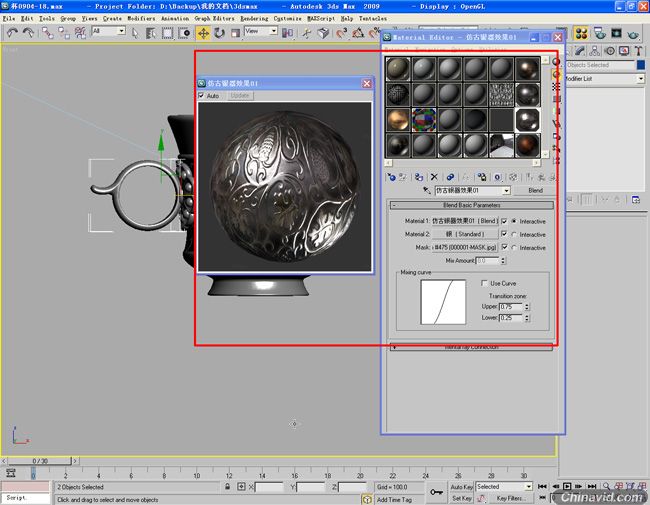Click the Set Key button
650x505 pixels.
(x=462, y=498)
